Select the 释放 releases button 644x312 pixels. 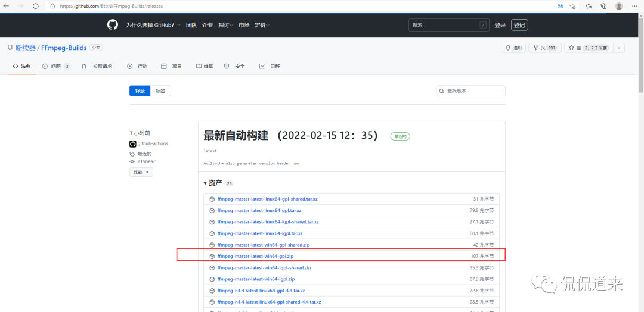click(140, 91)
